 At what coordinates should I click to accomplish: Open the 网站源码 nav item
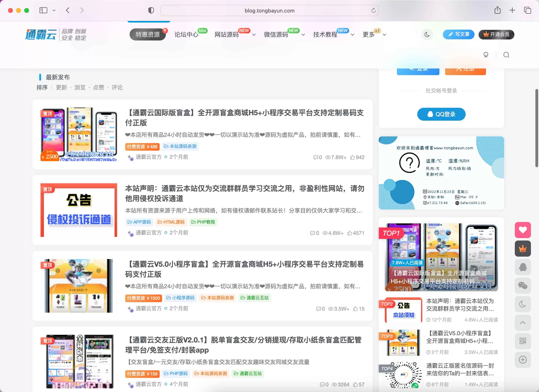click(x=227, y=35)
